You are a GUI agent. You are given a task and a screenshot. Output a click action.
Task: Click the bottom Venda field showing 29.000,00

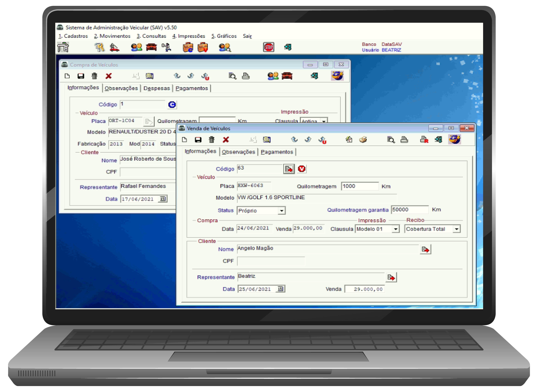click(x=365, y=289)
